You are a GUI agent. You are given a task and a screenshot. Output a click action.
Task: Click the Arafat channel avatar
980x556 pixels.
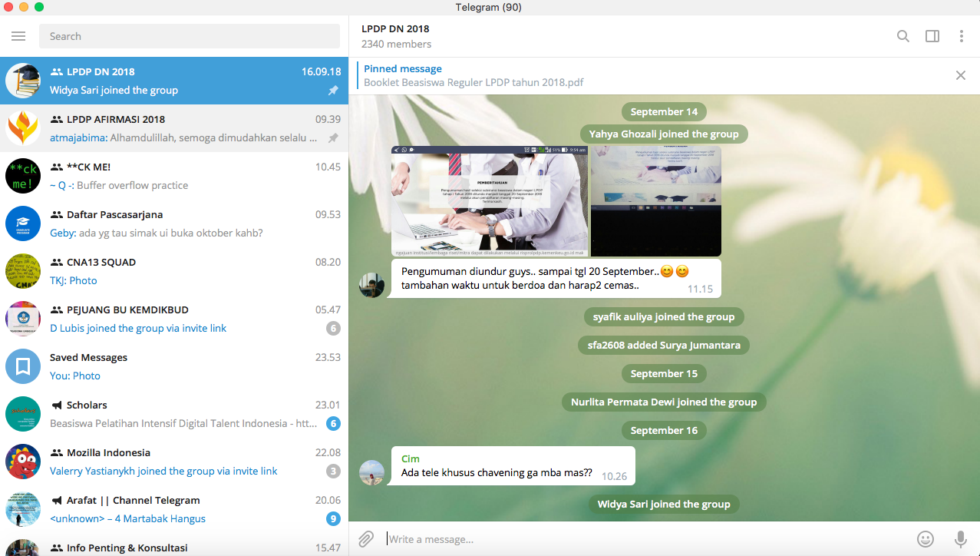pyautogui.click(x=23, y=509)
